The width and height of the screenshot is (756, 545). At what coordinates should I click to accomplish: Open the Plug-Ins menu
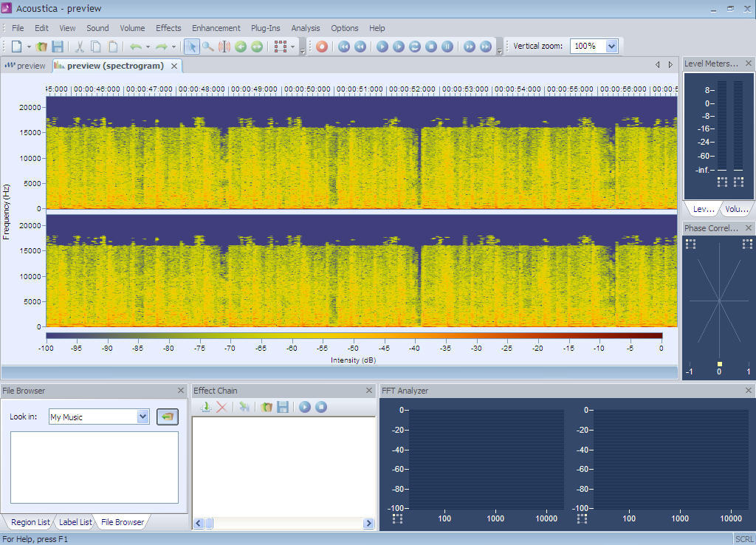265,28
